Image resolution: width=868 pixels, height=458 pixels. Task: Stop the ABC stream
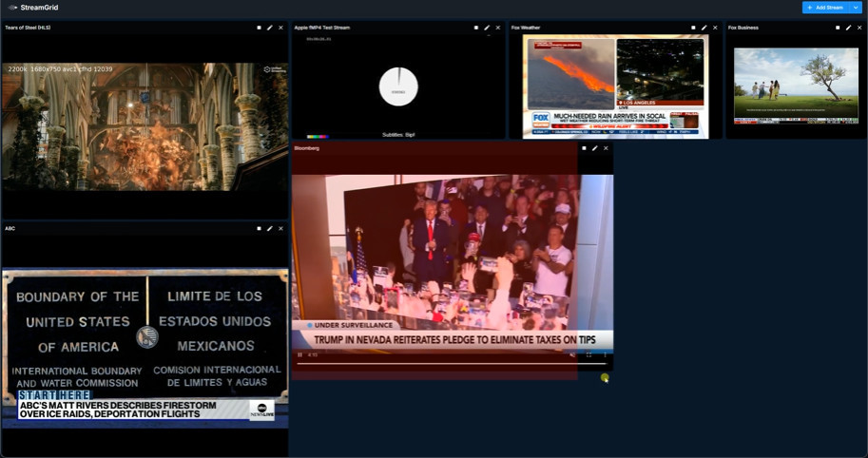coord(260,228)
